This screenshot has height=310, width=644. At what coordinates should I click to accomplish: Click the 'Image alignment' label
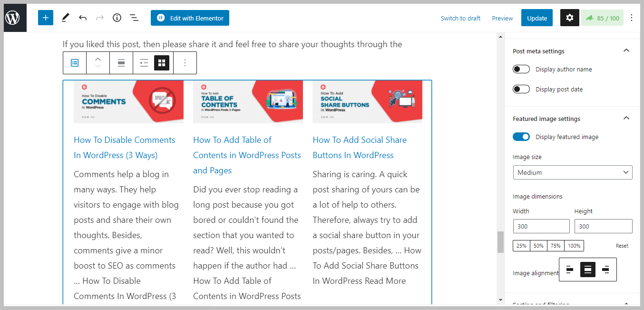coord(536,273)
